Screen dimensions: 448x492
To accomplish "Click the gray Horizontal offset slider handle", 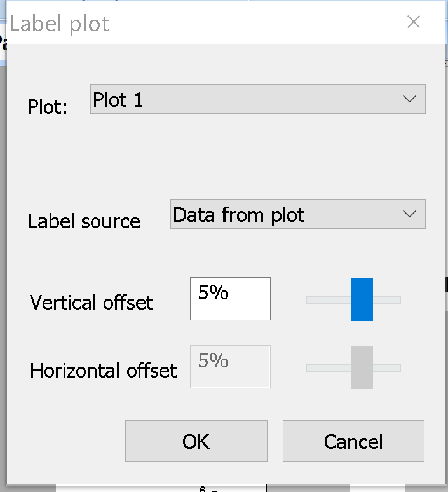I will tap(362, 367).
